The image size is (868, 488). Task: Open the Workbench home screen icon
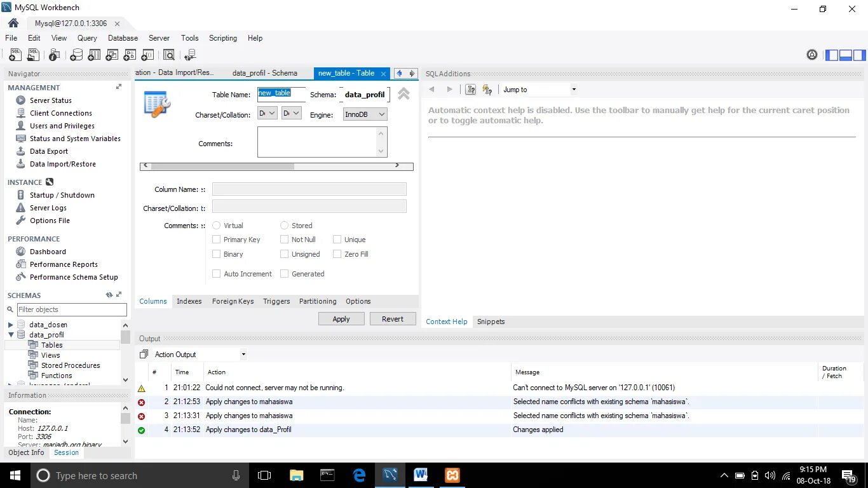click(13, 23)
